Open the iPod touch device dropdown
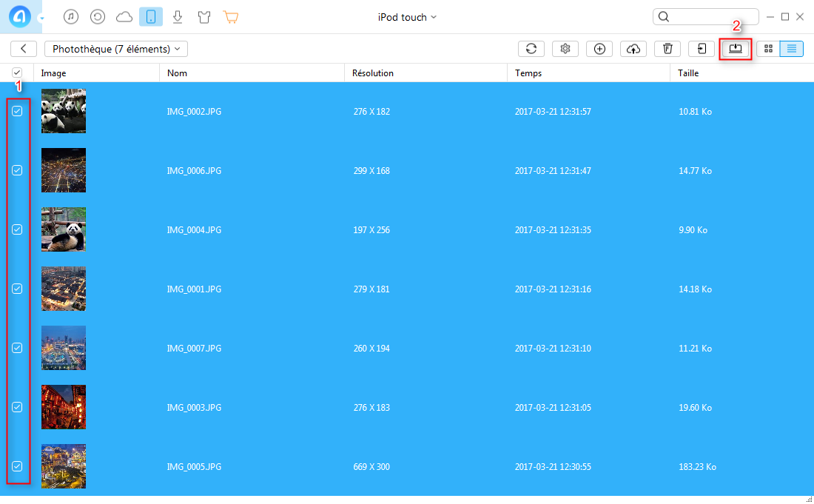 (x=407, y=17)
